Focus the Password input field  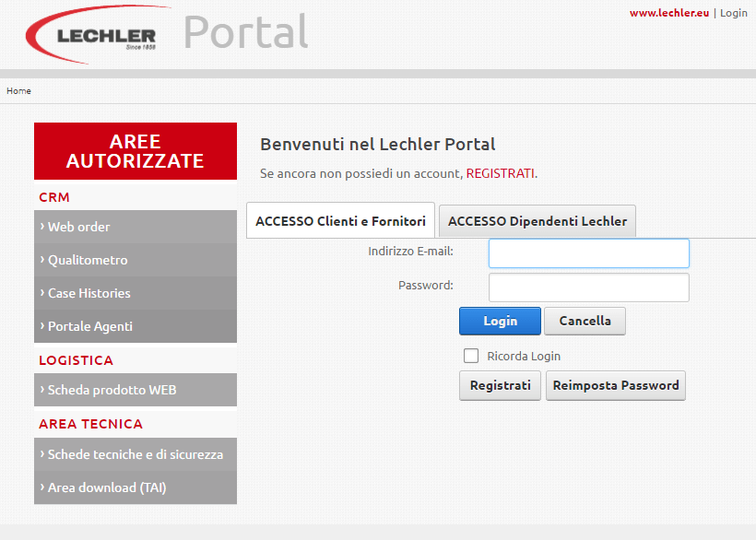589,288
